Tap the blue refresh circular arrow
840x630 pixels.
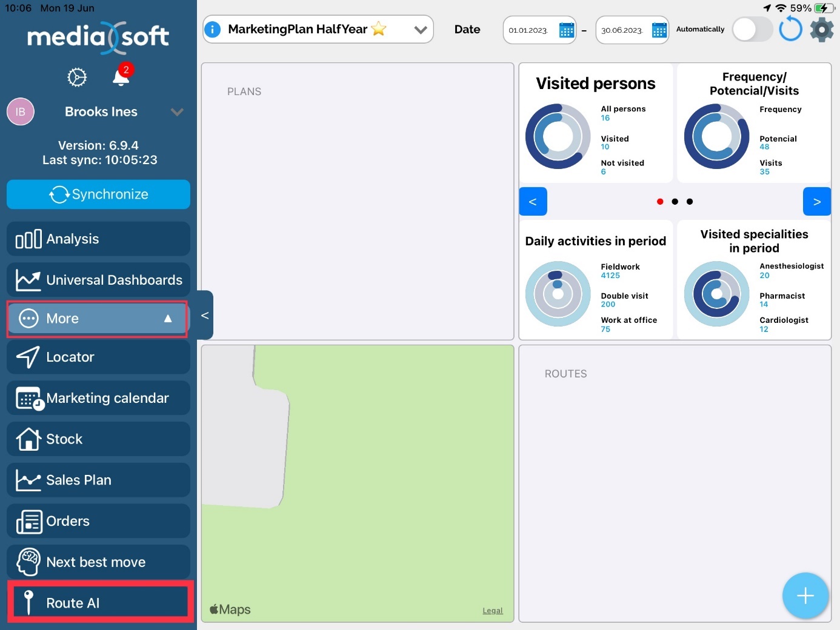[x=790, y=29]
